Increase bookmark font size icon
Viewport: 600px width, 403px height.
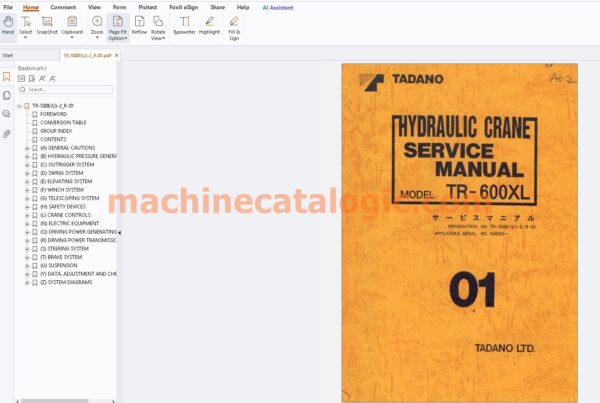(42, 78)
